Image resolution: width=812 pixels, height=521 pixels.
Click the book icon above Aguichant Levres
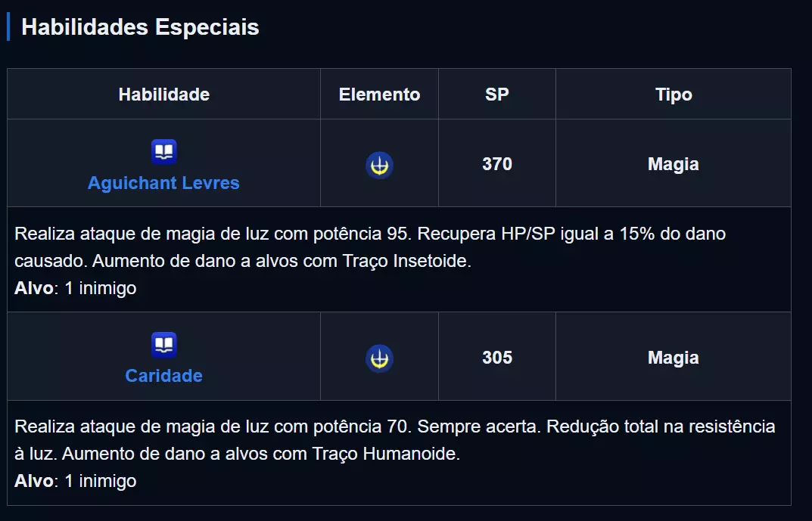tap(163, 152)
